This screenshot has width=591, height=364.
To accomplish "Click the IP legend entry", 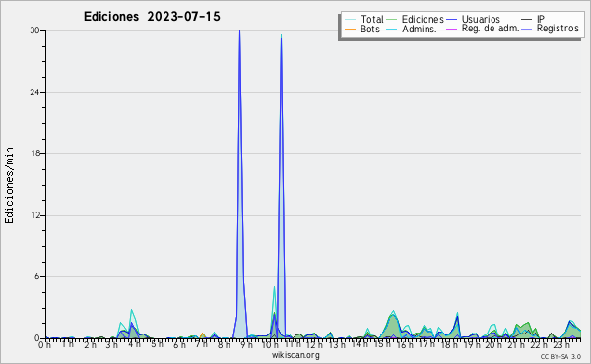I will [x=533, y=19].
